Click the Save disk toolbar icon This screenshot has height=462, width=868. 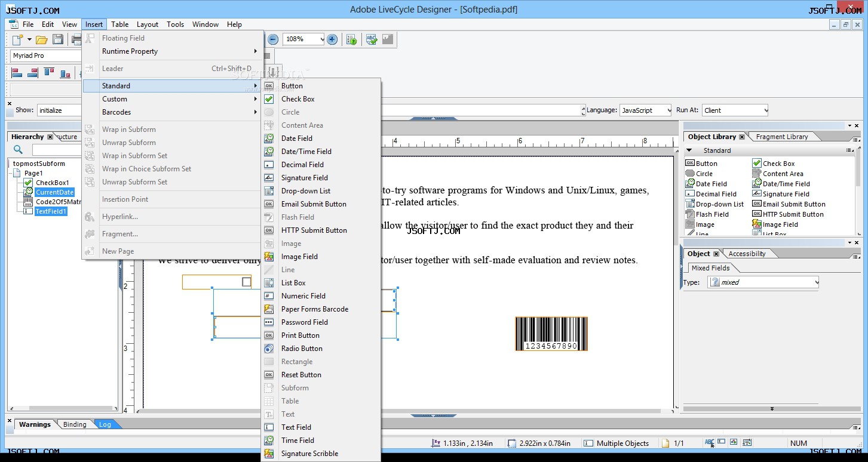pos(58,39)
